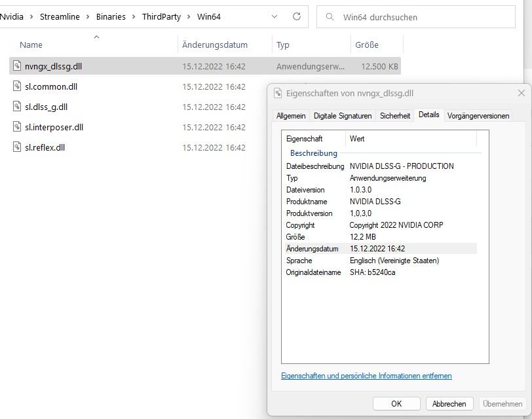Click the Win64 breadcrumb segment
Screen dimensions: 532x419
[x=208, y=16]
